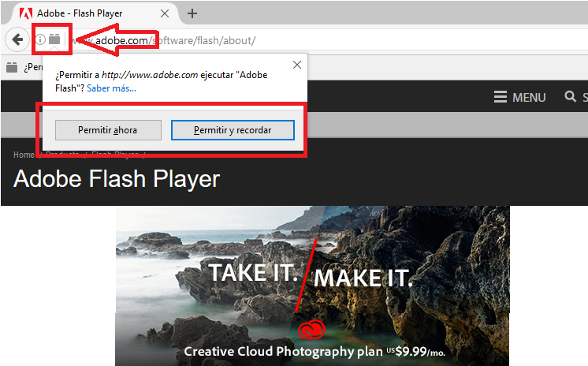Open a new browser tab
Image resolution: width=588 pixels, height=366 pixels.
tap(192, 13)
